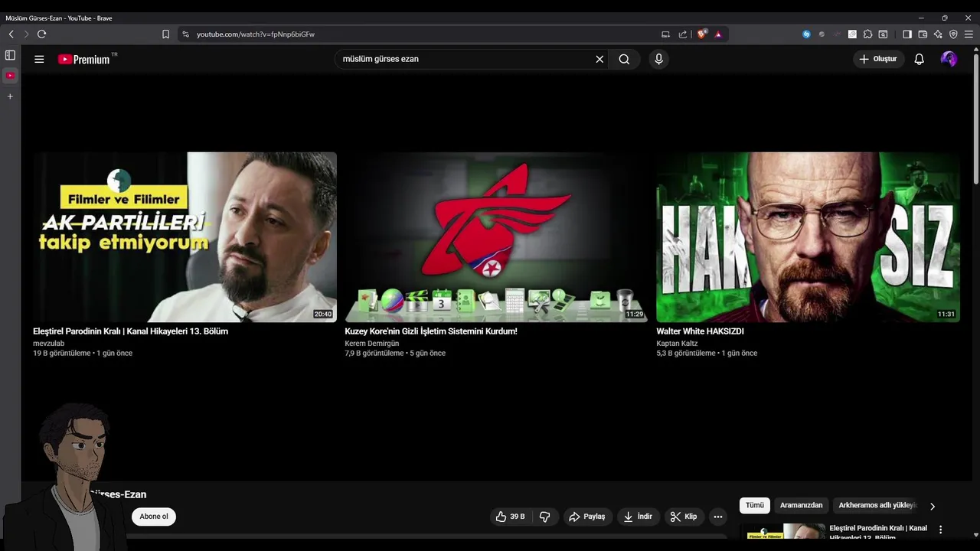Run search with the magnifier button
Image resolution: width=980 pixels, height=551 pixels.
click(x=624, y=59)
